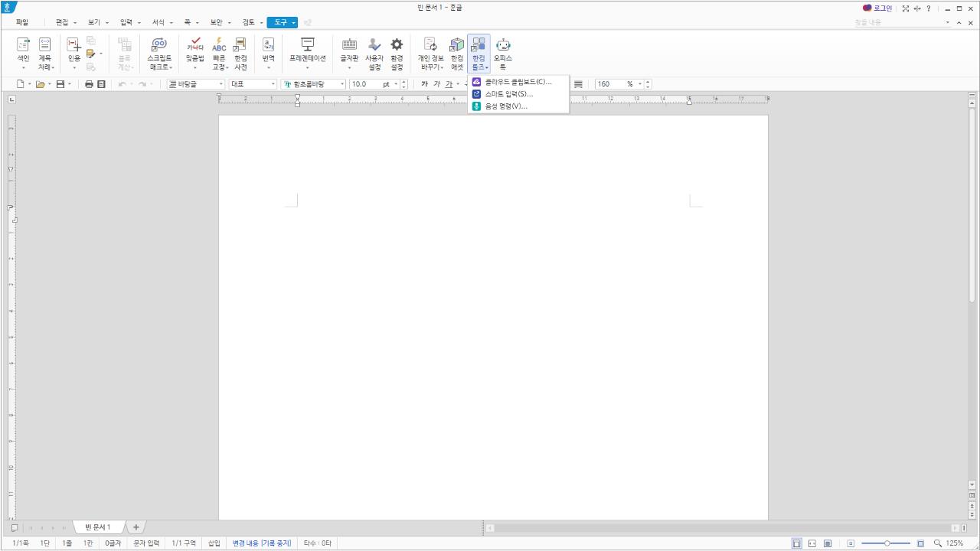Expand the save icon dropdown arrow

point(70,84)
